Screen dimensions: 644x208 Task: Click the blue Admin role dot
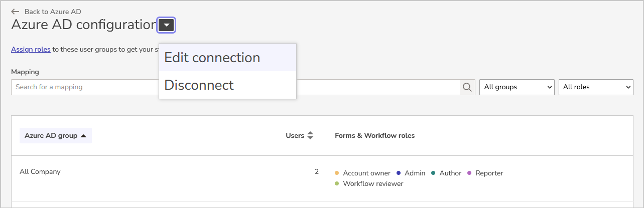(x=399, y=173)
